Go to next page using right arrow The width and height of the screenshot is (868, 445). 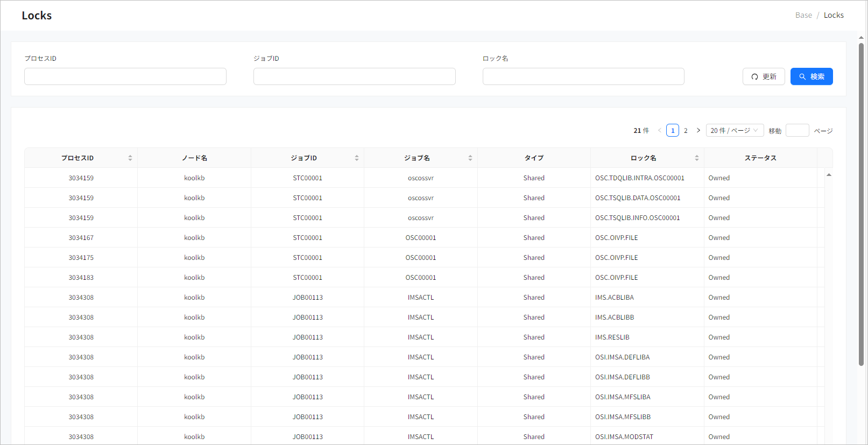point(698,131)
